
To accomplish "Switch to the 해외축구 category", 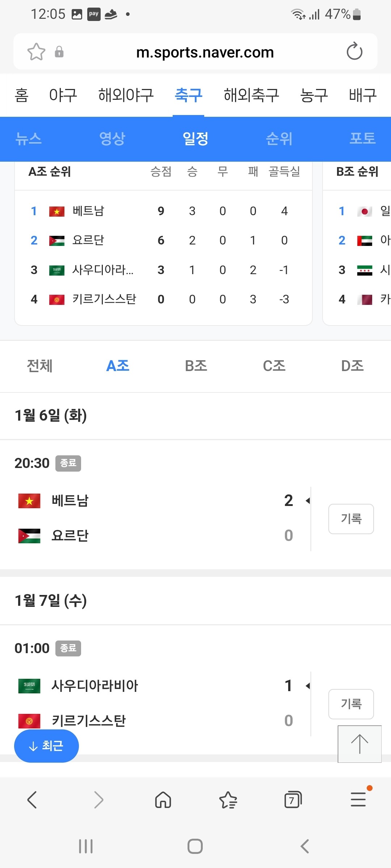I will tap(251, 95).
